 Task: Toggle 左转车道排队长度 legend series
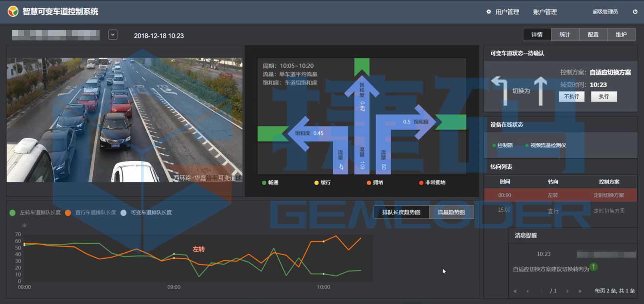coord(35,213)
